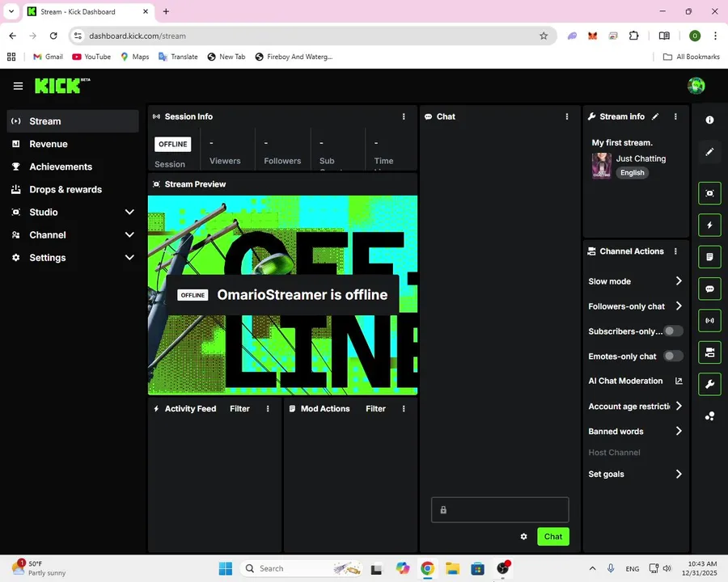Screen dimensions: 728x582
Task: Open Session Info panel options menu
Action: click(x=404, y=116)
